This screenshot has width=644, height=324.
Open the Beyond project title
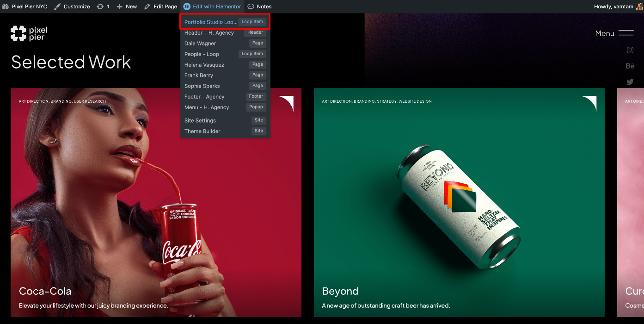(x=340, y=292)
